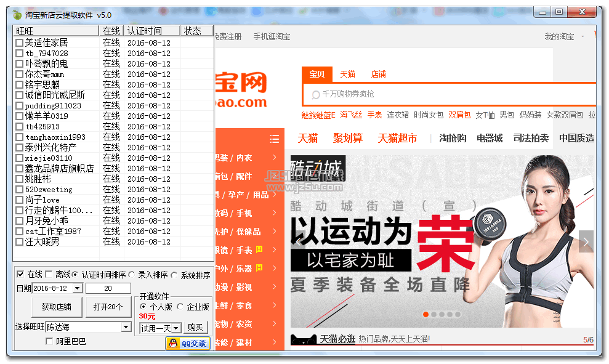Check the checkbox for 汪大暖男

[20, 242]
